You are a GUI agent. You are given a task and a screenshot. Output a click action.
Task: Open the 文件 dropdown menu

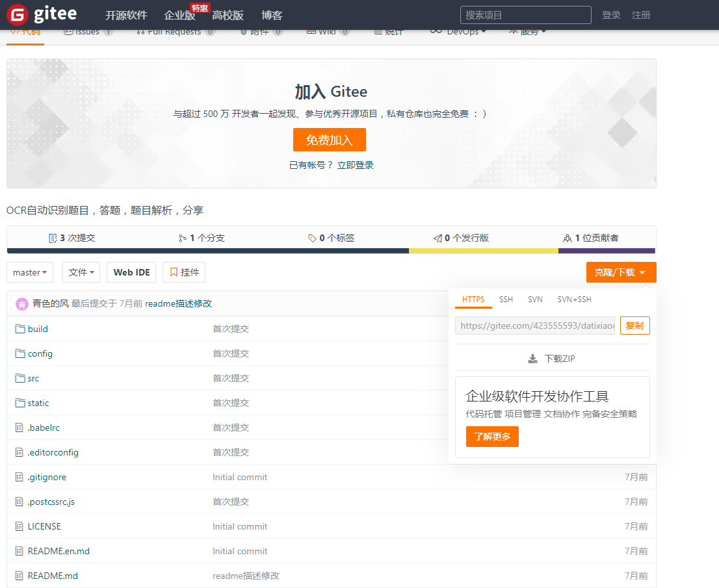(x=81, y=272)
